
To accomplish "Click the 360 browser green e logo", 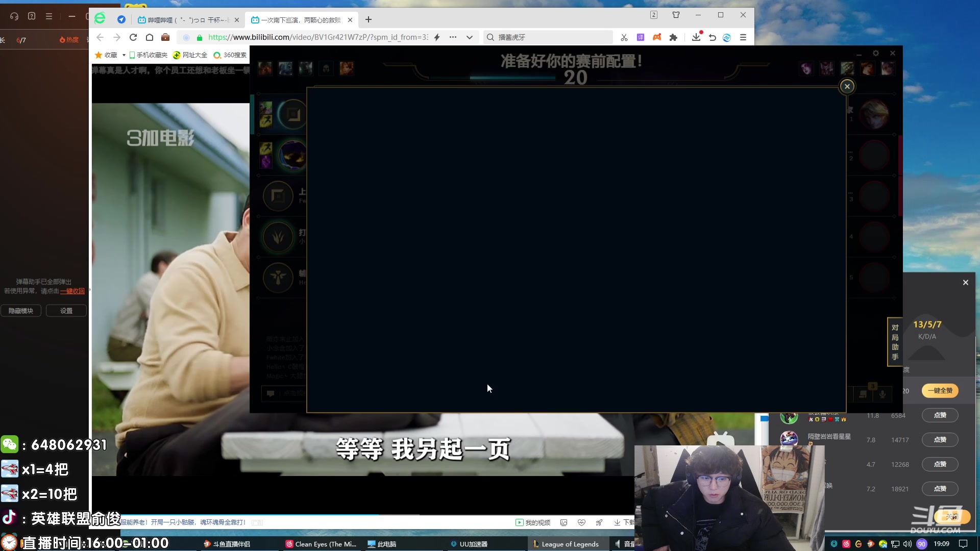I will pyautogui.click(x=100, y=18).
